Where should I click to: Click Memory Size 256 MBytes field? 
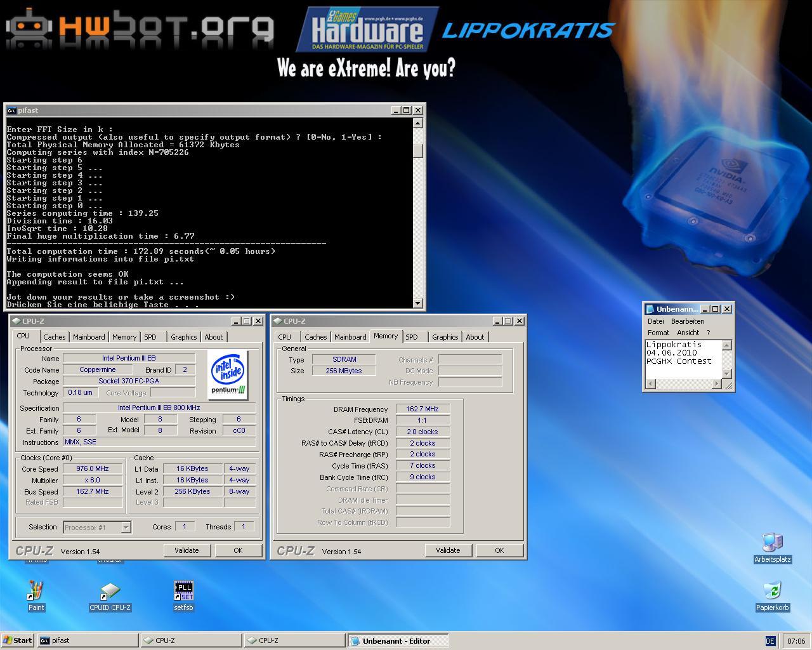(x=344, y=371)
